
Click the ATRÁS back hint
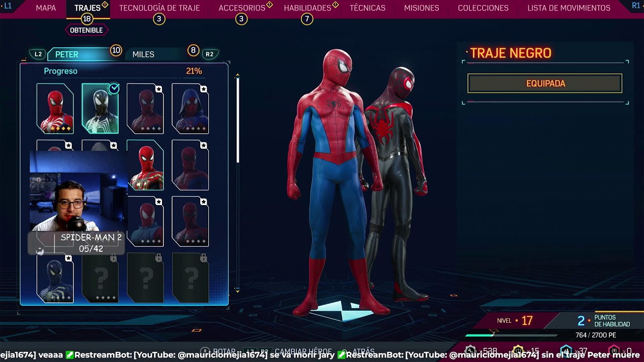(x=358, y=351)
